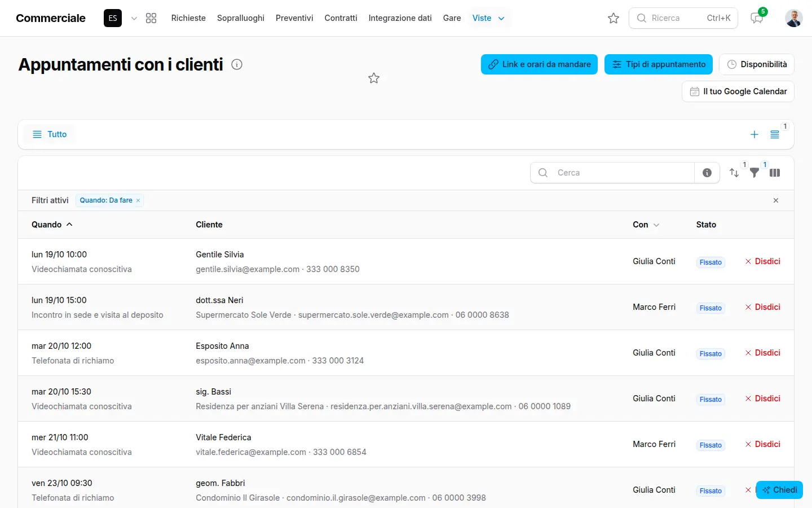The width and height of the screenshot is (812, 508).
Task: Click the search info icon
Action: click(x=707, y=173)
